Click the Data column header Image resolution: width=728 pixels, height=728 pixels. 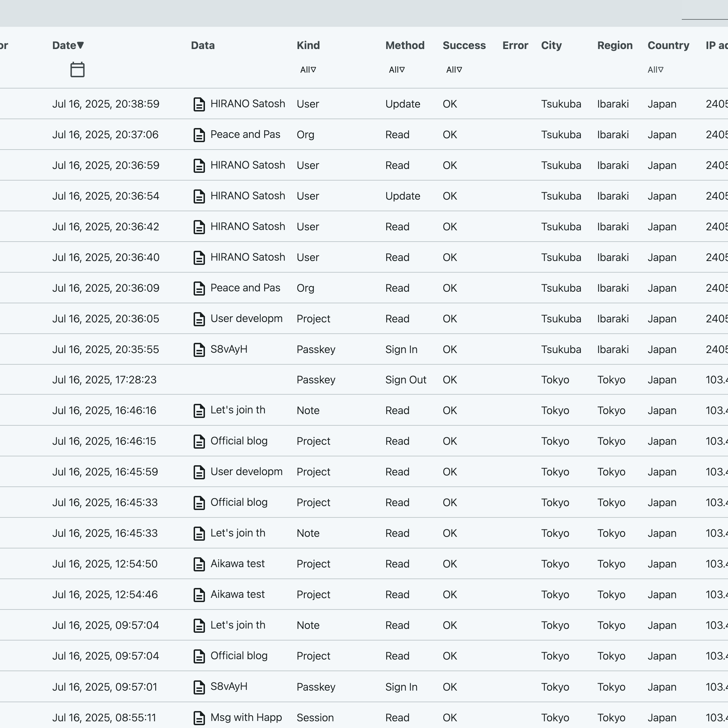(x=203, y=45)
